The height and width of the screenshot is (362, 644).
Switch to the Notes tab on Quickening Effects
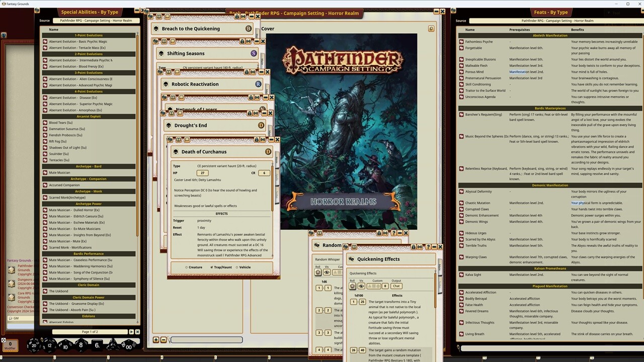tap(439, 285)
